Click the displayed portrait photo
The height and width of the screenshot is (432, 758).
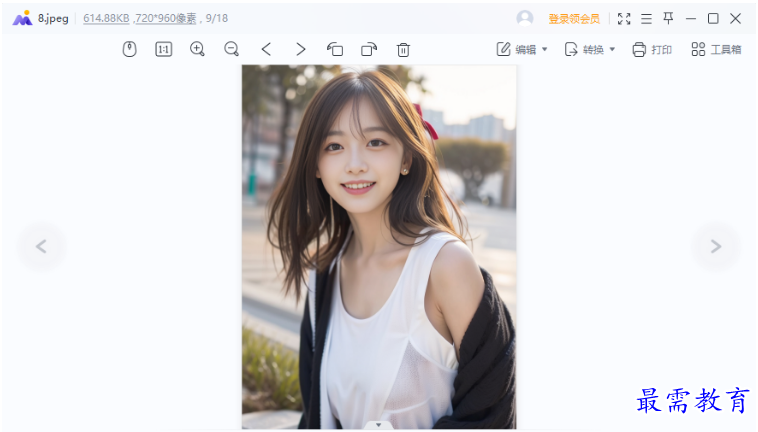pyautogui.click(x=379, y=247)
